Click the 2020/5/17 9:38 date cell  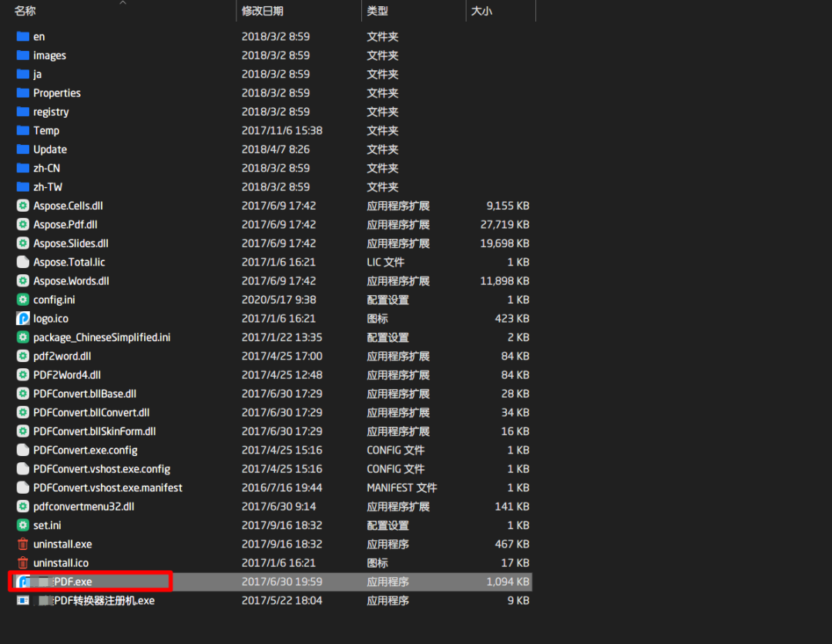[x=279, y=300]
